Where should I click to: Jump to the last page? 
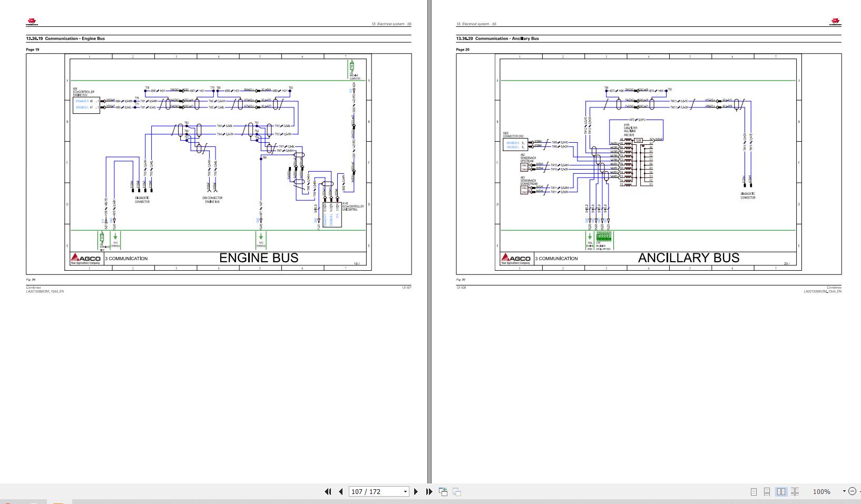tap(429, 491)
